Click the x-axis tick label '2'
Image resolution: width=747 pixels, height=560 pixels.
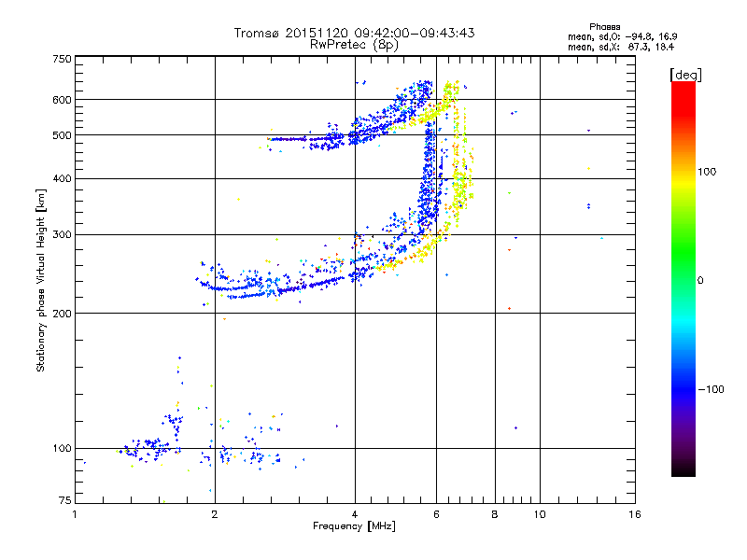(x=215, y=514)
